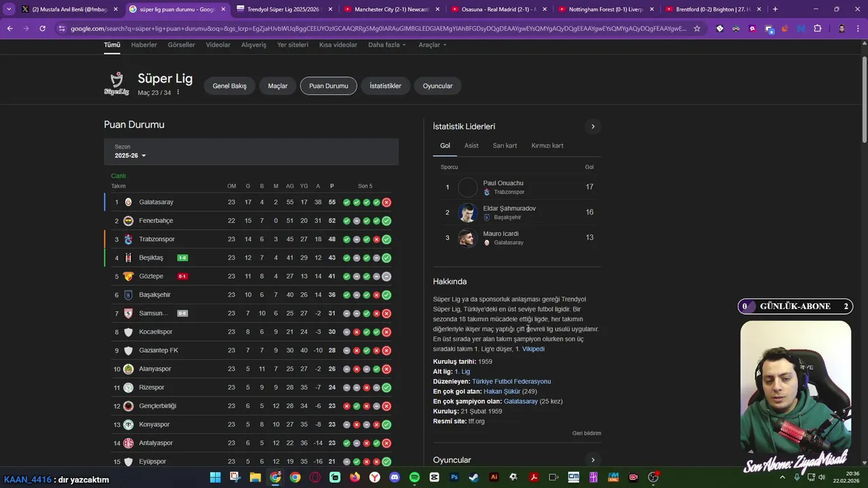Open the tab search dropdown at top-left
Image resolution: width=868 pixels, height=488 pixels.
tap(8, 9)
